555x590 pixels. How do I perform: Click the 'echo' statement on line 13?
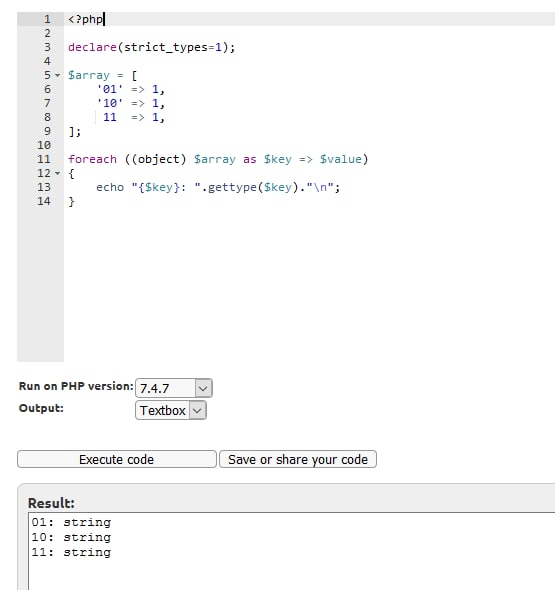pos(110,187)
